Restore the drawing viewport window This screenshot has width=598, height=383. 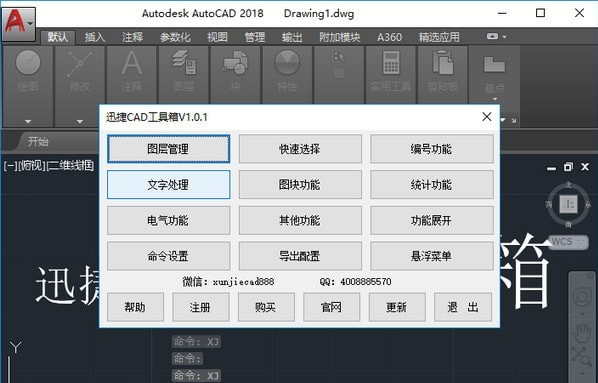[568, 167]
